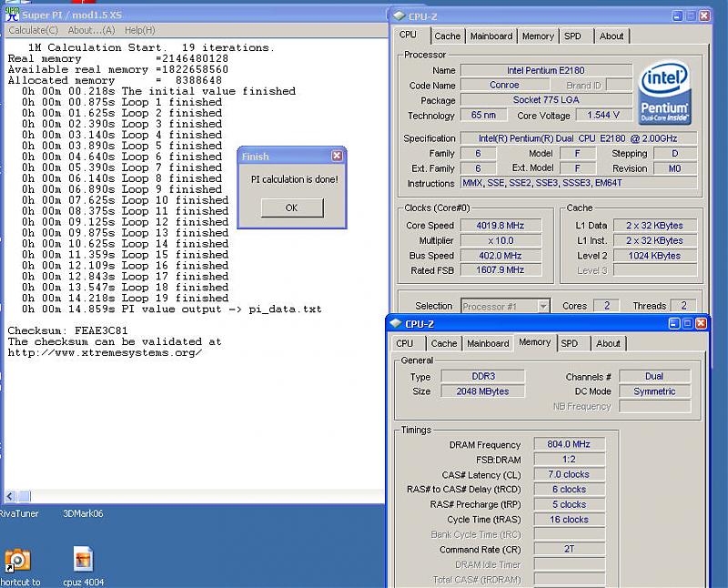Click the Super PI horizontal scrollbar left arrow

coord(11,496)
